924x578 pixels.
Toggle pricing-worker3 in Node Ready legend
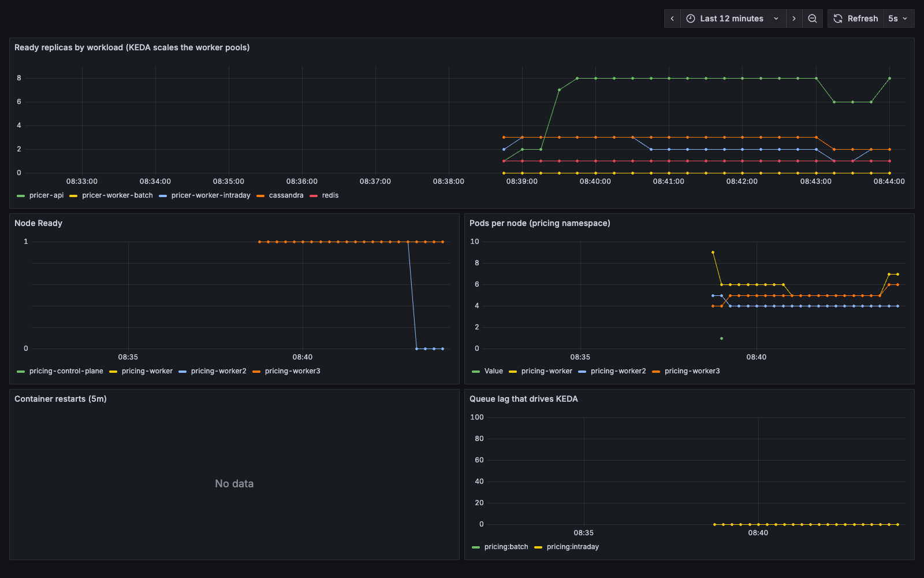[x=293, y=371]
